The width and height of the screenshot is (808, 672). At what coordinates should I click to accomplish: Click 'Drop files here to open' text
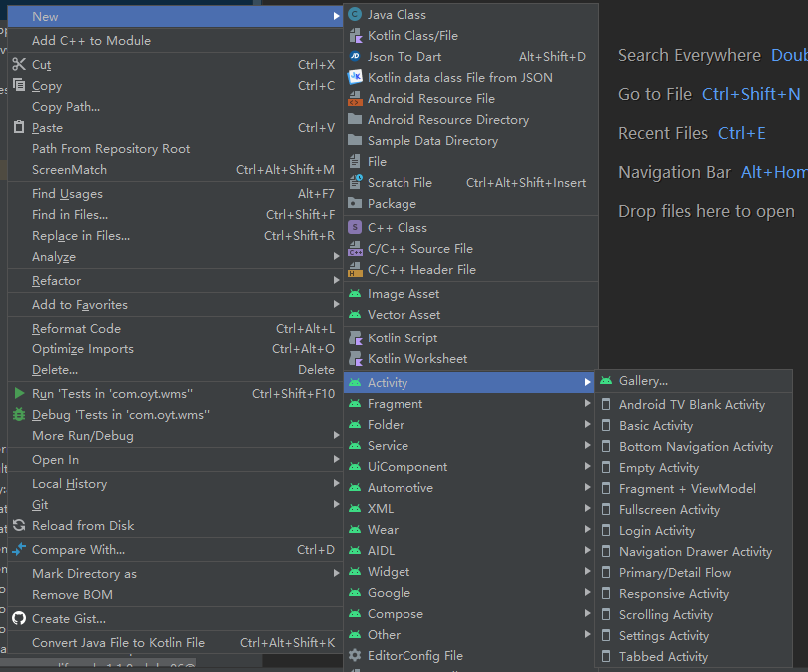[x=706, y=212]
